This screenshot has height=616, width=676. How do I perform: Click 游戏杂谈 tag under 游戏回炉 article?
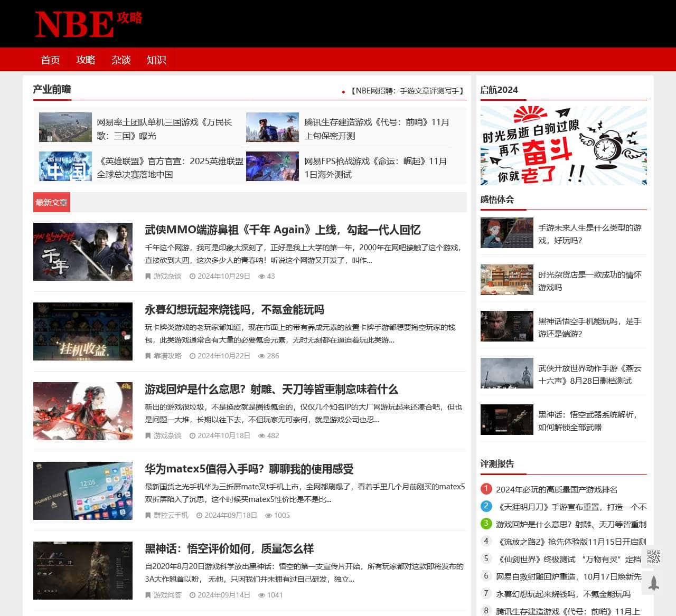coord(167,435)
